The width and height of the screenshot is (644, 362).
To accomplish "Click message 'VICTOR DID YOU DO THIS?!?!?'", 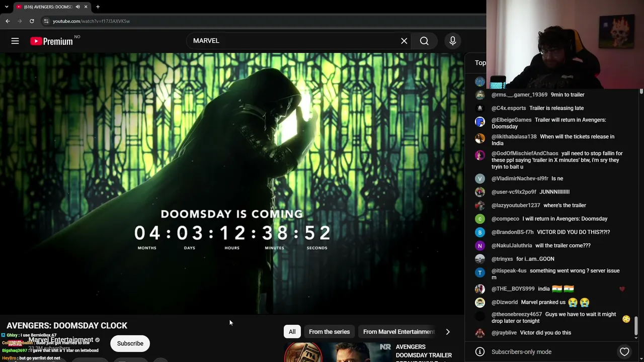I will click(x=574, y=232).
